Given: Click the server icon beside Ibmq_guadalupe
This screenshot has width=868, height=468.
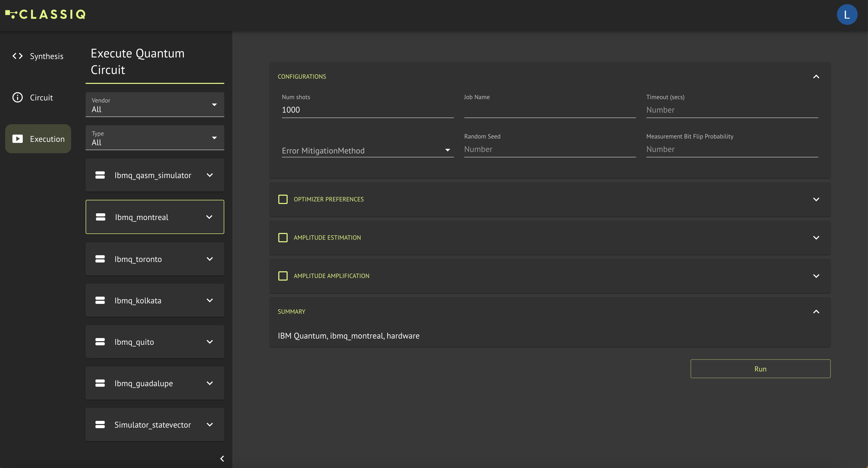Looking at the screenshot, I should 100,383.
